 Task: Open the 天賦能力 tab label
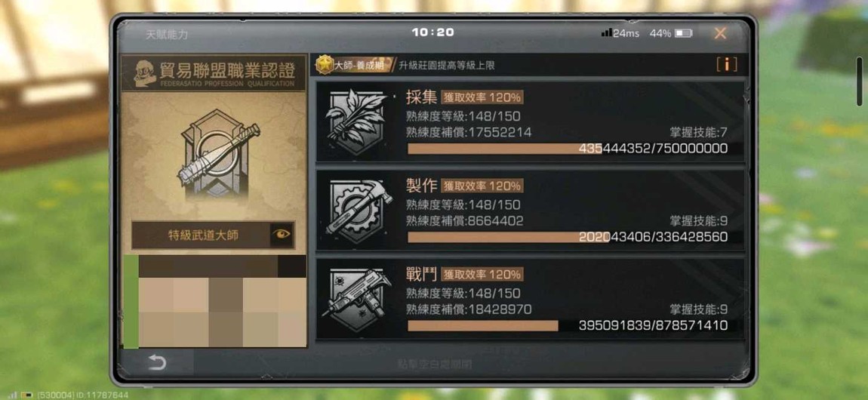167,34
